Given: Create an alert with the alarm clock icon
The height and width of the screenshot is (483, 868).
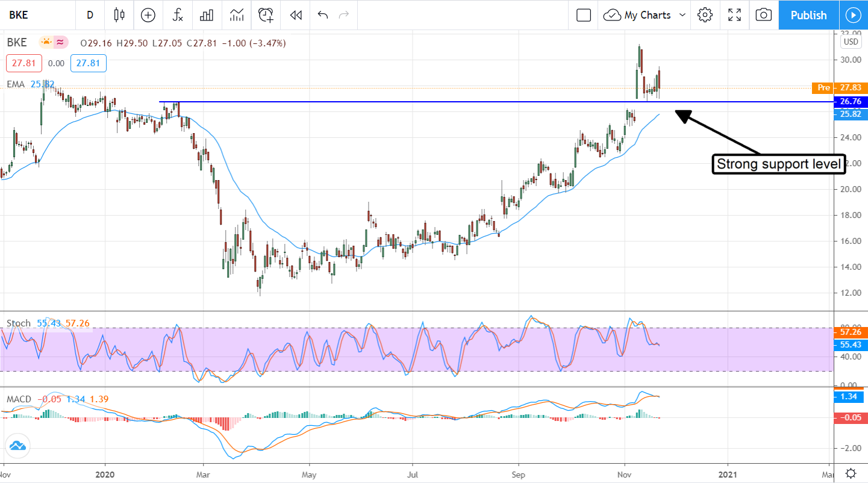Looking at the screenshot, I should (266, 15).
